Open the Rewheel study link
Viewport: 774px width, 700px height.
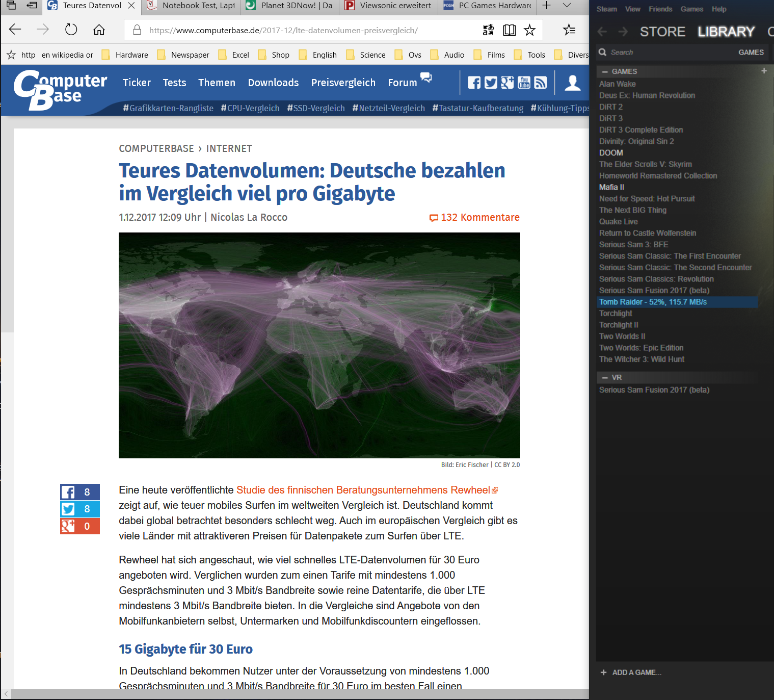click(367, 490)
